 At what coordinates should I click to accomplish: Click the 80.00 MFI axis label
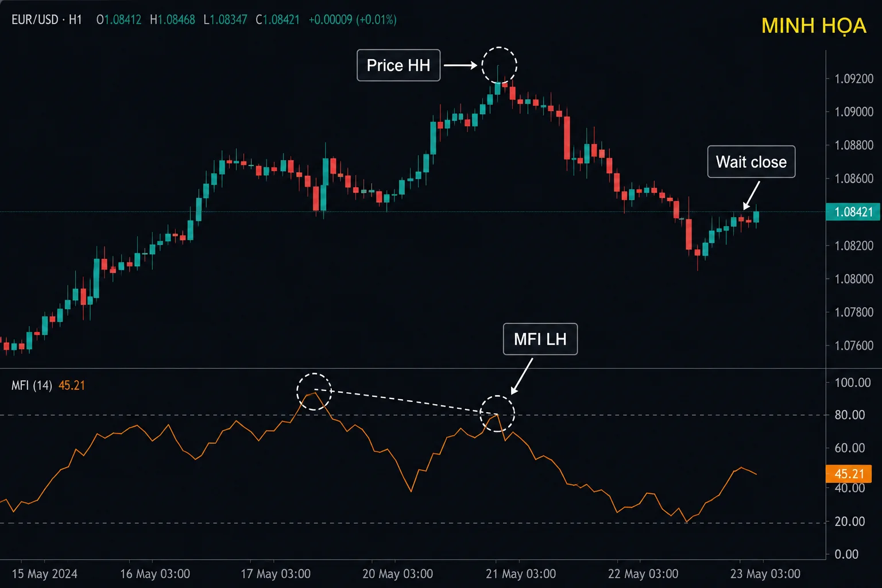click(850, 415)
